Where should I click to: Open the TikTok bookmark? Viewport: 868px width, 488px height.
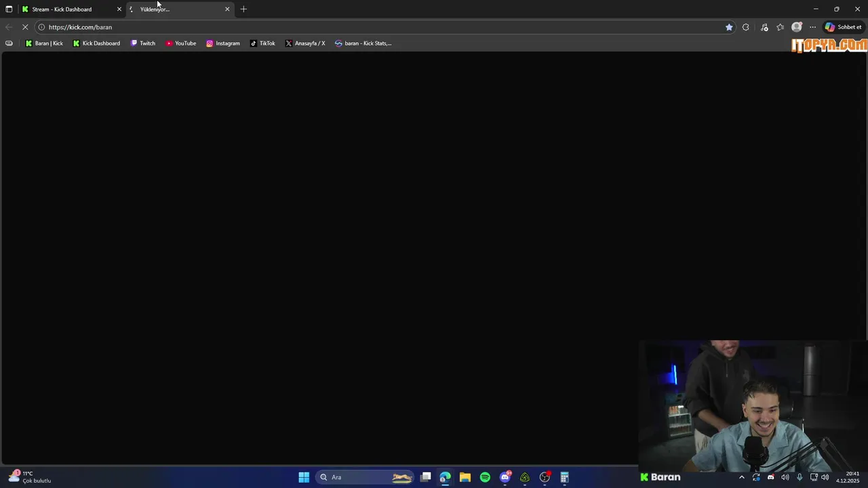pos(262,43)
